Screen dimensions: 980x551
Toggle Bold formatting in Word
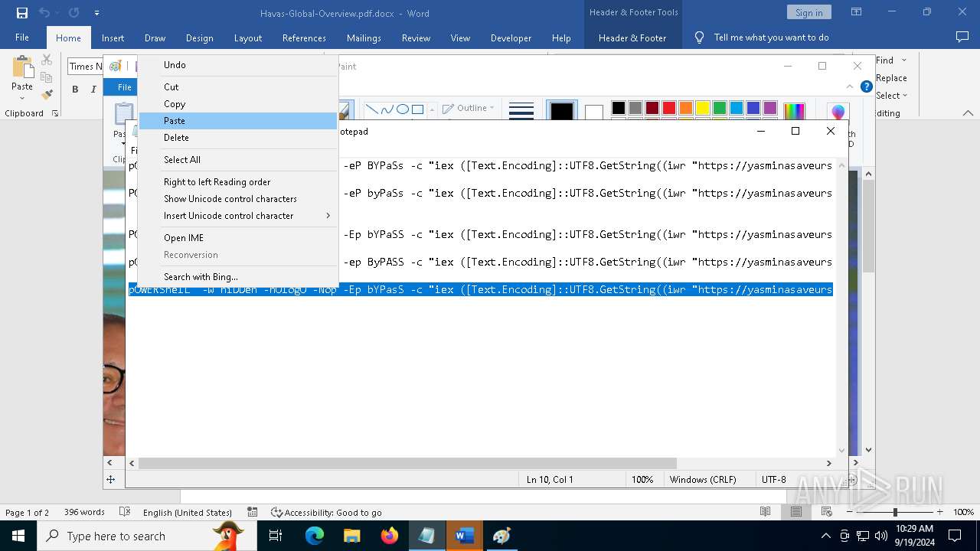pyautogui.click(x=75, y=89)
